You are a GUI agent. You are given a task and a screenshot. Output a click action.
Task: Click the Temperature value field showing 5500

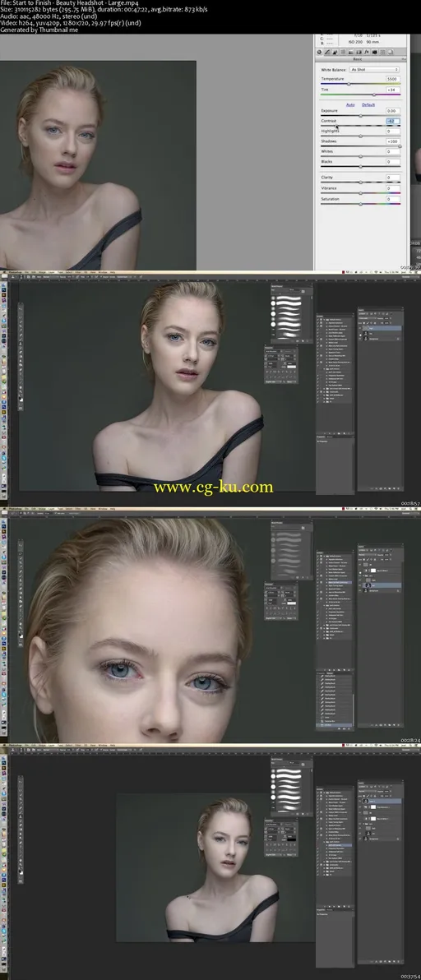click(393, 79)
